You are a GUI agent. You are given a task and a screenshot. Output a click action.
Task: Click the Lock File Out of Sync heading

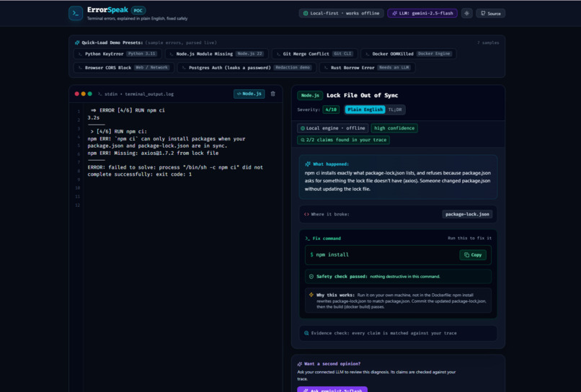coord(362,95)
